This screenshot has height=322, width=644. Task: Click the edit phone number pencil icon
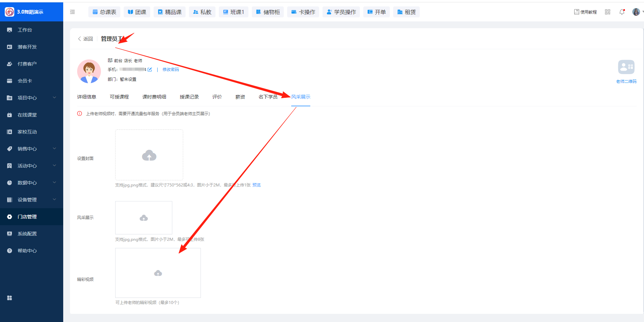pos(150,70)
